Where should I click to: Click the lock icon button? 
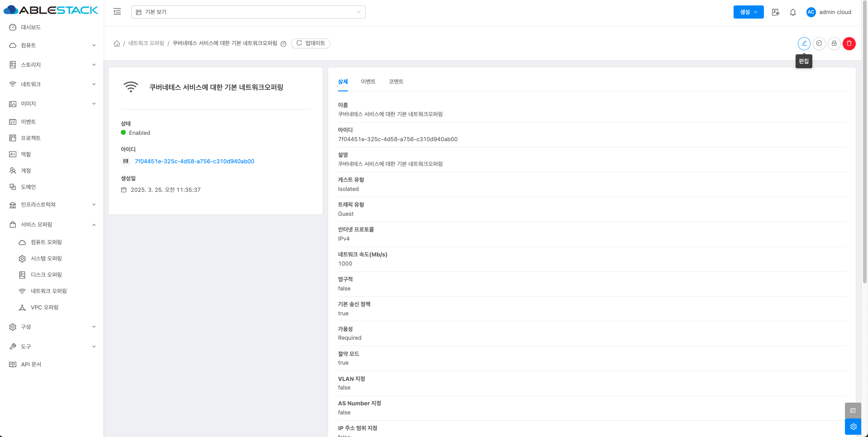(834, 43)
